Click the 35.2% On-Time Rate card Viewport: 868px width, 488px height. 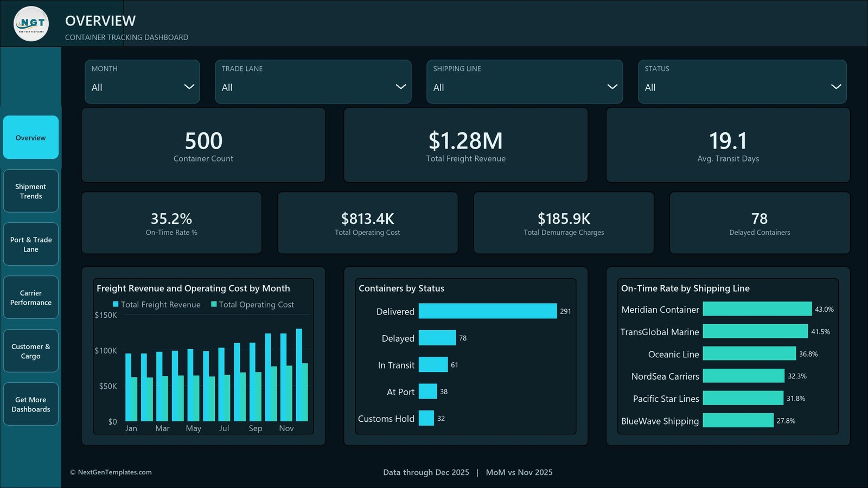[x=171, y=223]
